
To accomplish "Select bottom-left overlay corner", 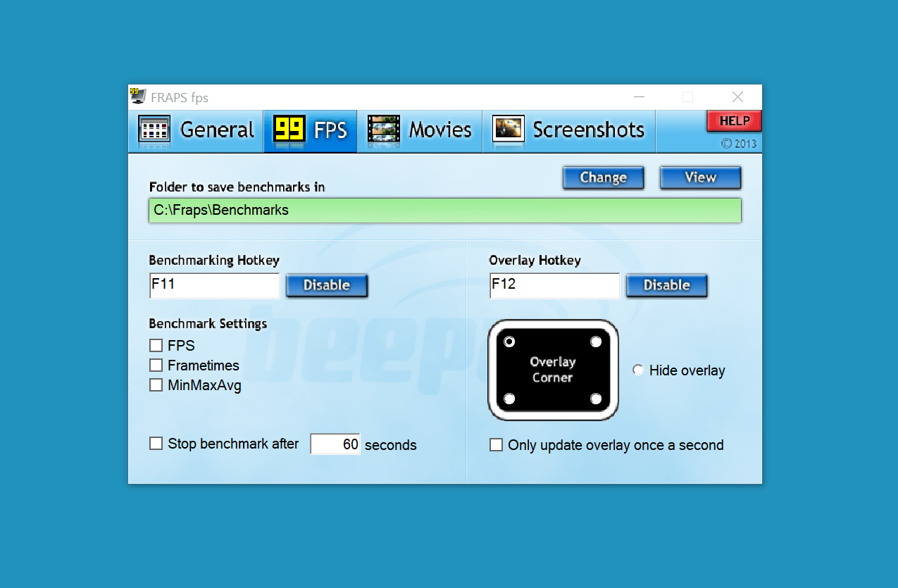I will point(509,399).
